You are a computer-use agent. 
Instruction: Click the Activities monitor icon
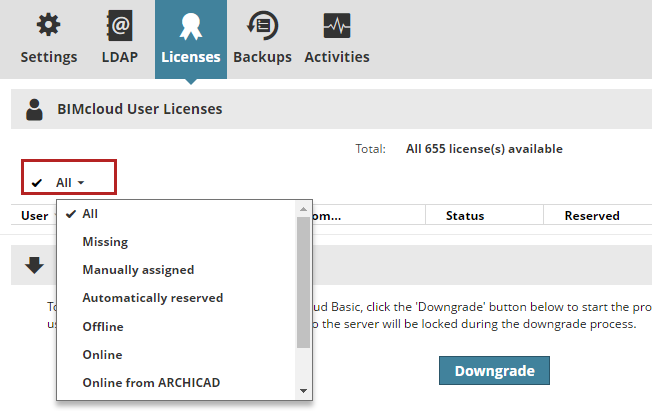point(336,25)
